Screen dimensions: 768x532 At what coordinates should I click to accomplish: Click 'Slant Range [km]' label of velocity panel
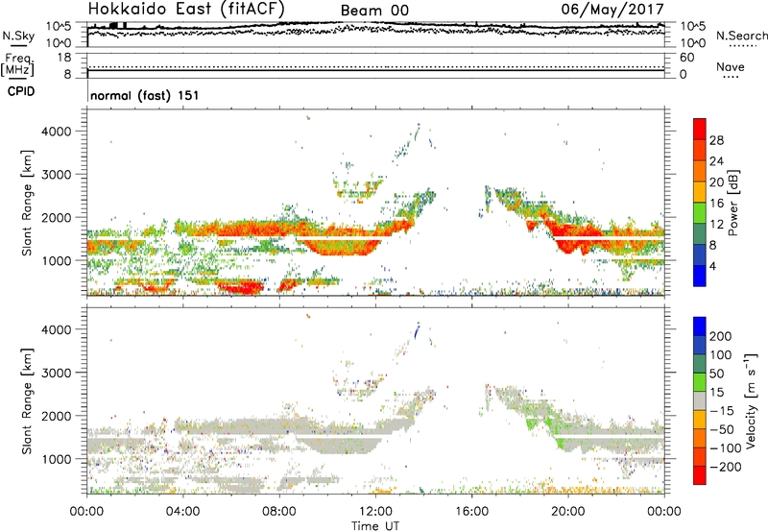click(27, 400)
